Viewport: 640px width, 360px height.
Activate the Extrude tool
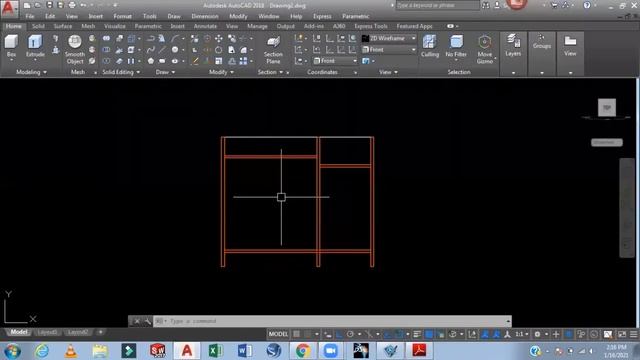click(35, 45)
